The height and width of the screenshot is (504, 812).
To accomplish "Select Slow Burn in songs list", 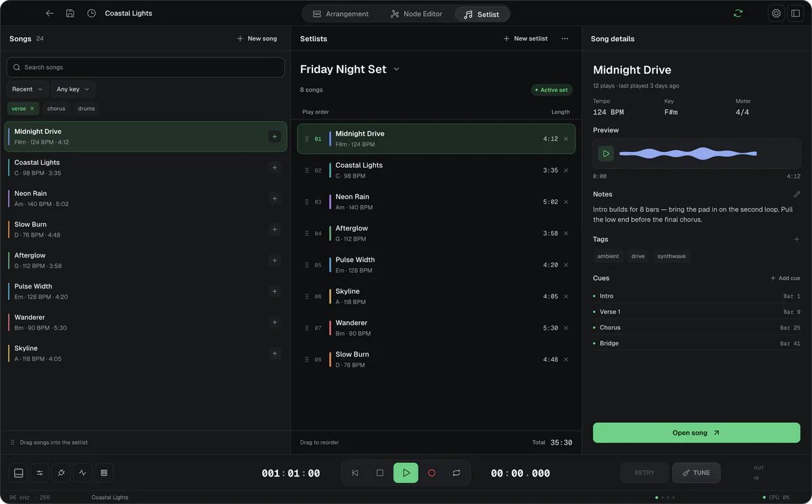I will pyautogui.click(x=145, y=230).
